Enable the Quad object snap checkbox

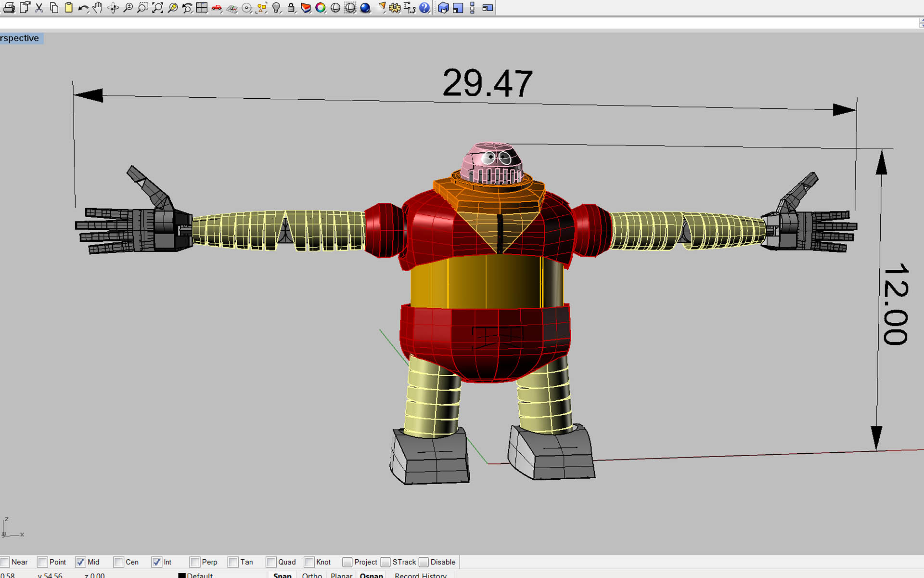(271, 562)
